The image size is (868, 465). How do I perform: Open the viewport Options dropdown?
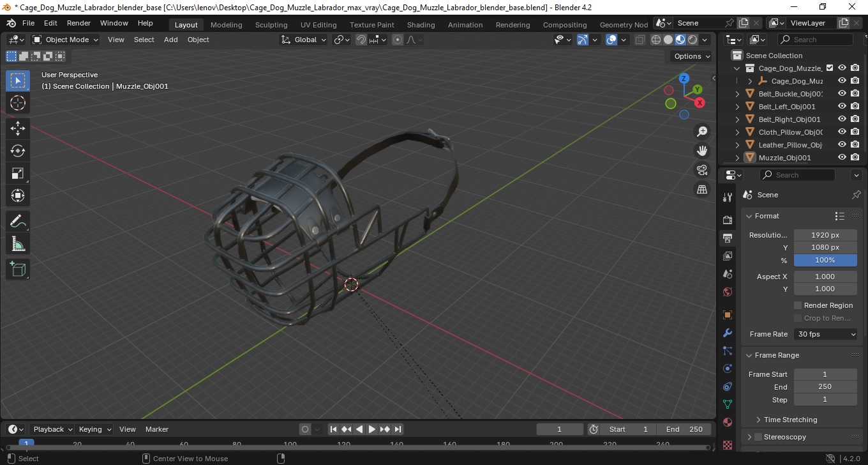pyautogui.click(x=692, y=56)
